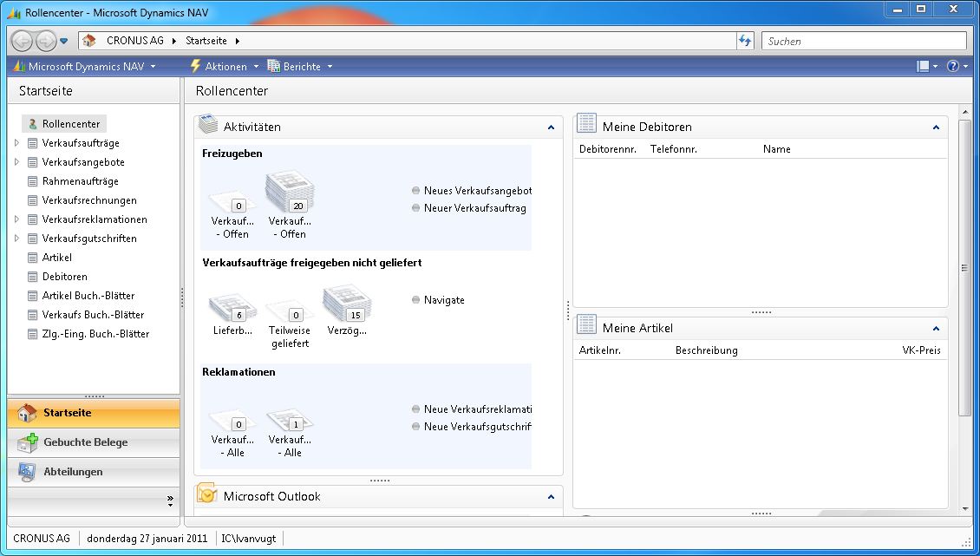
Task: Click the date in the status bar
Action: 147,539
